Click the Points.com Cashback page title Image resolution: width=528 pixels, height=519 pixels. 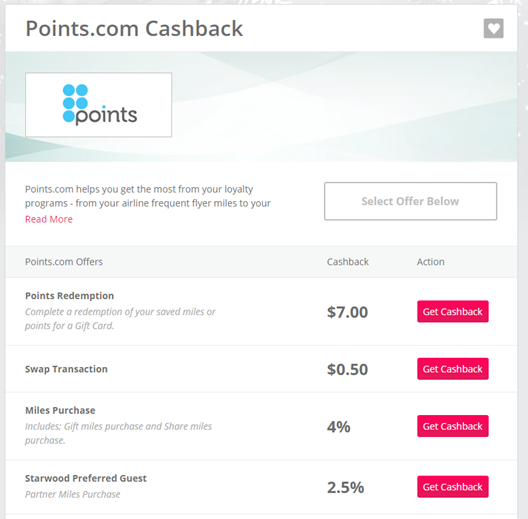point(134,29)
